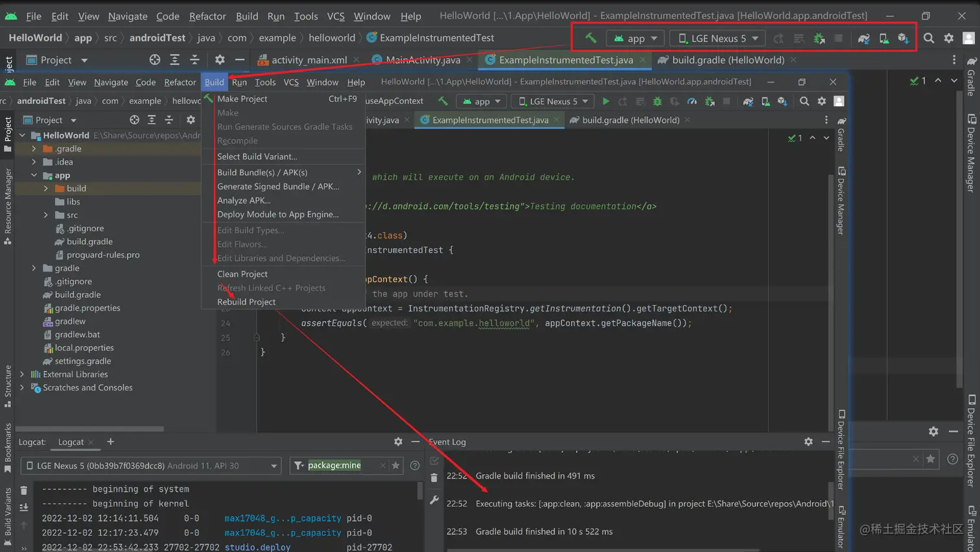The height and width of the screenshot is (552, 980).
Task: Toggle Device File Explorer in front window sidebar
Action: point(841,450)
